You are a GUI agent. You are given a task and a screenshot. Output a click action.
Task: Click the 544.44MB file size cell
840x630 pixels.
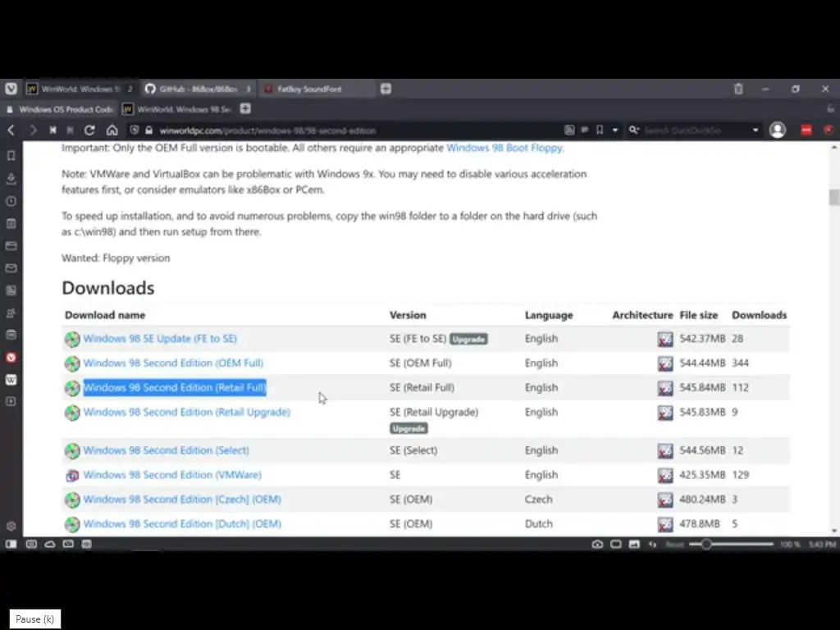[x=702, y=363]
